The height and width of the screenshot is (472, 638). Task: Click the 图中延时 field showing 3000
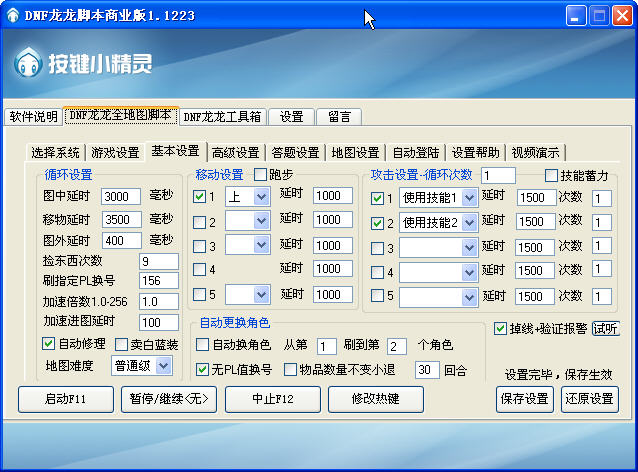point(121,197)
